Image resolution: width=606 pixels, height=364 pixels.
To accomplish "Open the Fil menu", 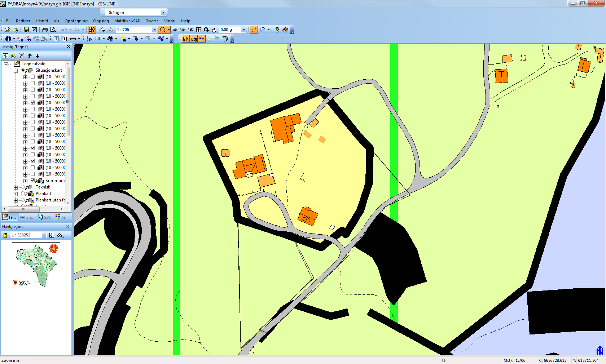I will coord(8,21).
